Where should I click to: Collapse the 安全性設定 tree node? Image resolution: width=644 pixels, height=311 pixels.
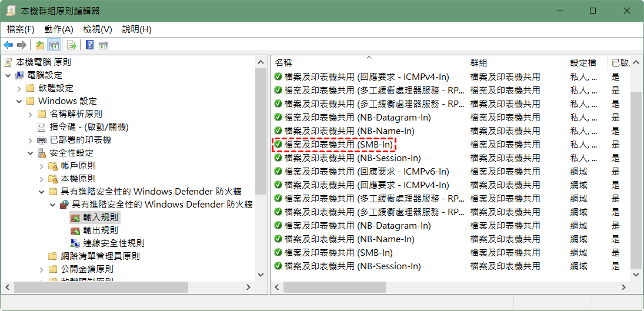[x=31, y=153]
